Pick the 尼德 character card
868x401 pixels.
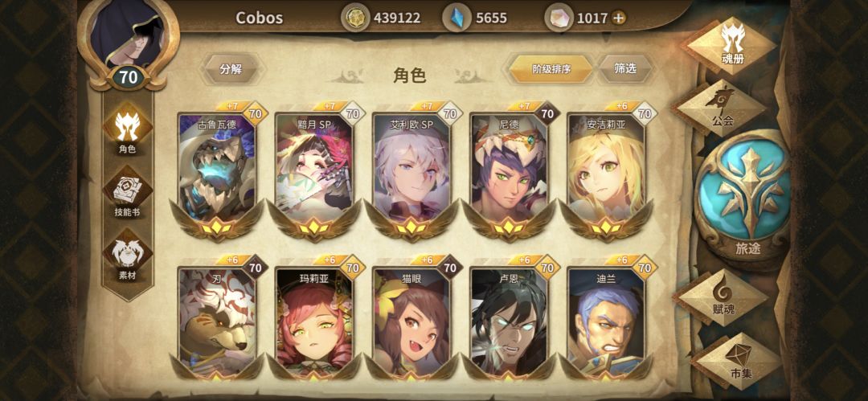(x=509, y=169)
